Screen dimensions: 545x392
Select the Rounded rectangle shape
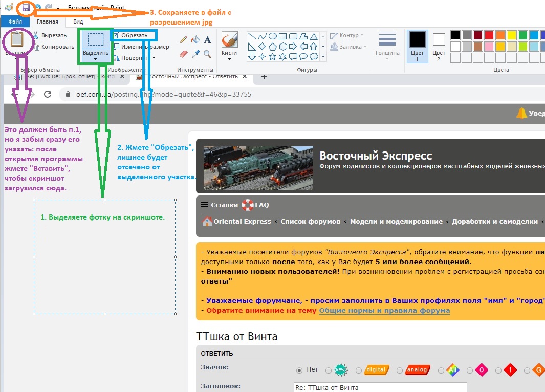(293, 36)
